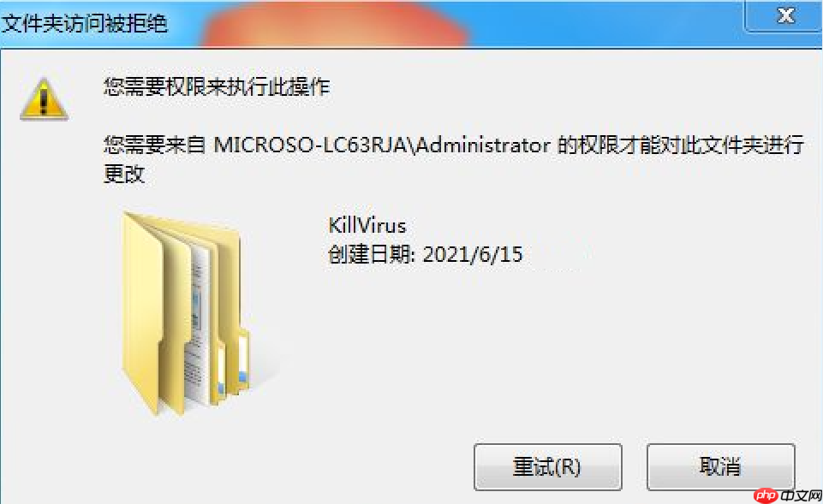This screenshot has height=504, width=823.
Task: Click the red php logo badge
Action: pyautogui.click(x=766, y=495)
